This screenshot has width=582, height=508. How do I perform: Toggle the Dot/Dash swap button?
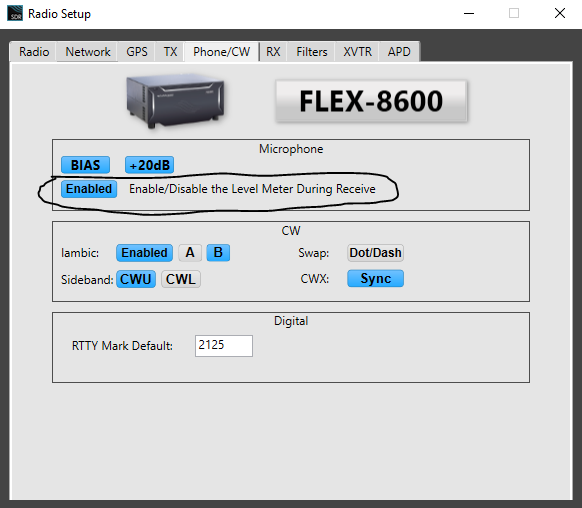(375, 253)
